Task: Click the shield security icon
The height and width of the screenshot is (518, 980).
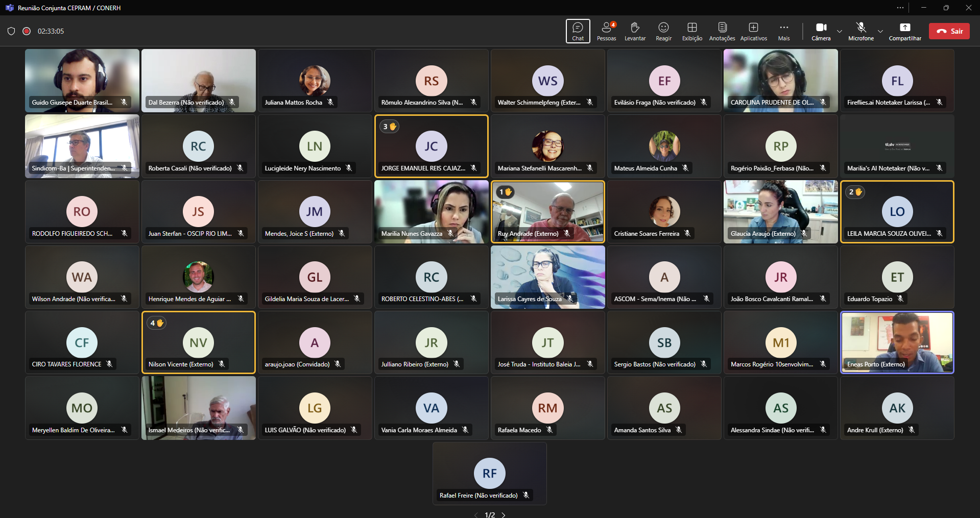Action: click(11, 31)
